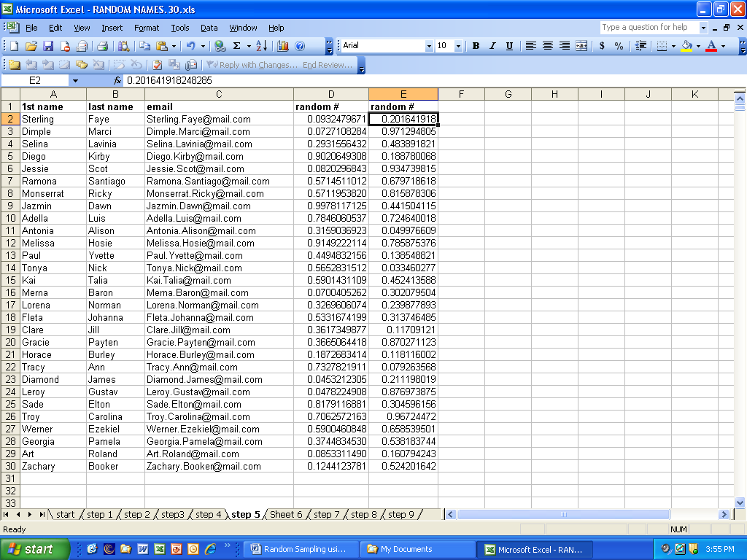Select column D header

331,94
